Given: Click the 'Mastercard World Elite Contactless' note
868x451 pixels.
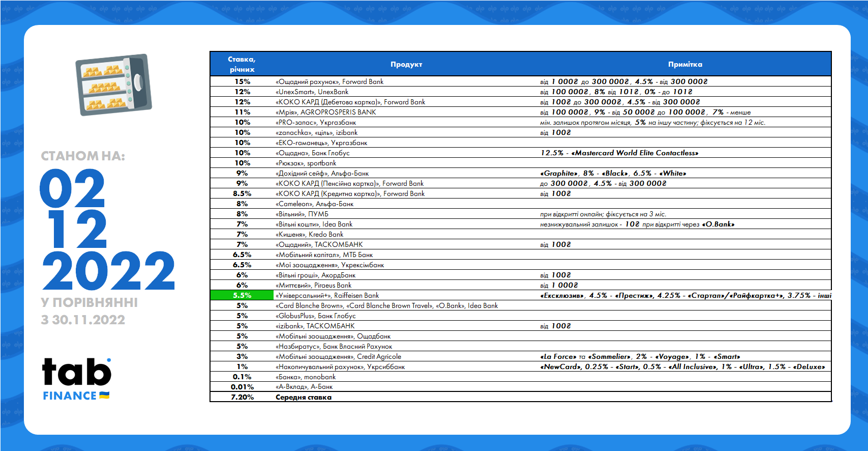Looking at the screenshot, I should tap(619, 153).
